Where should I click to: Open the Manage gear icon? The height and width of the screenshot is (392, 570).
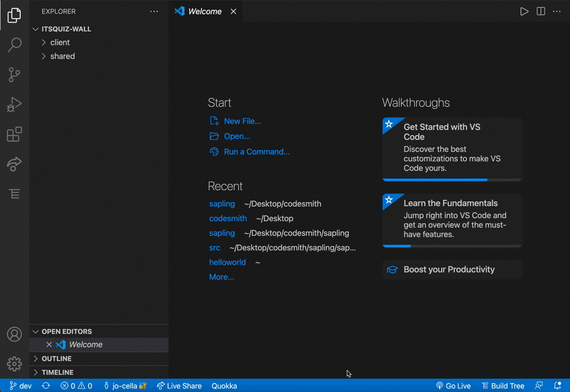14,364
